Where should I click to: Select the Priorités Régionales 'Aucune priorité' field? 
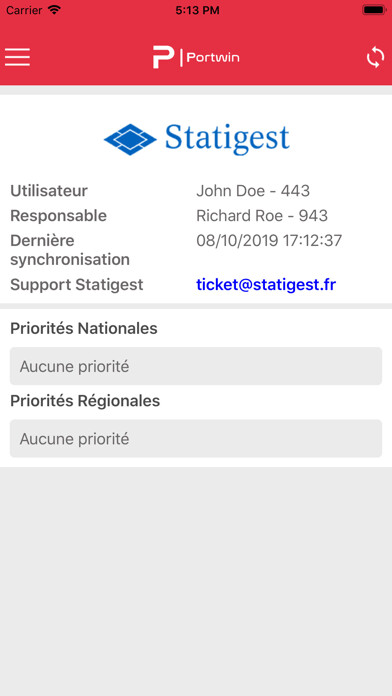[196, 439]
